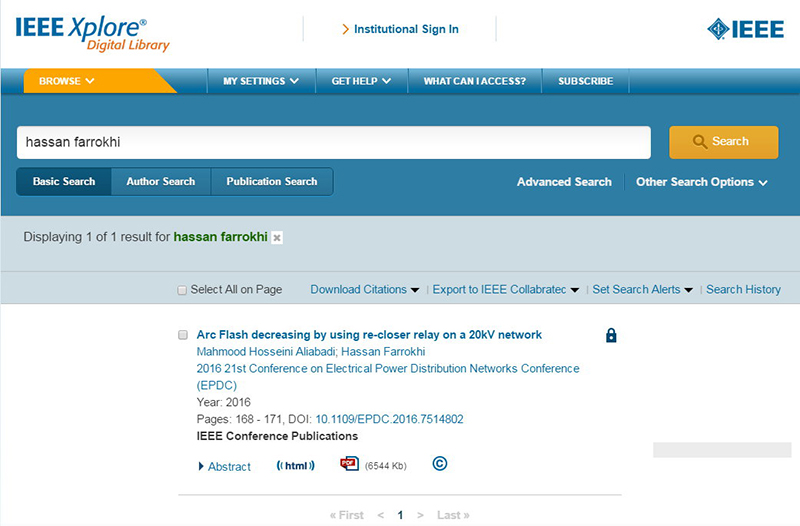Open the Arc Flash decreasing article title
Viewport: 800px width, 526px height.
click(369, 335)
